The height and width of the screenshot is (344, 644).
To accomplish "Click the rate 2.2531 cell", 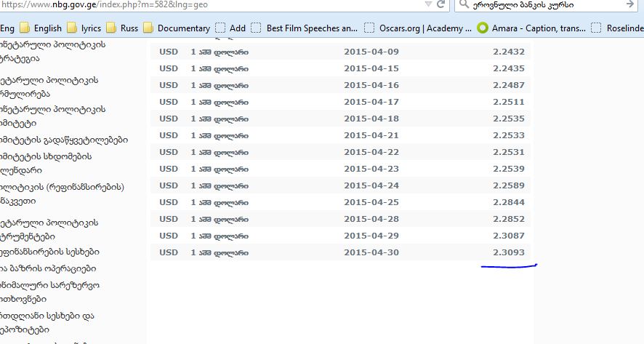I will click(509, 152).
